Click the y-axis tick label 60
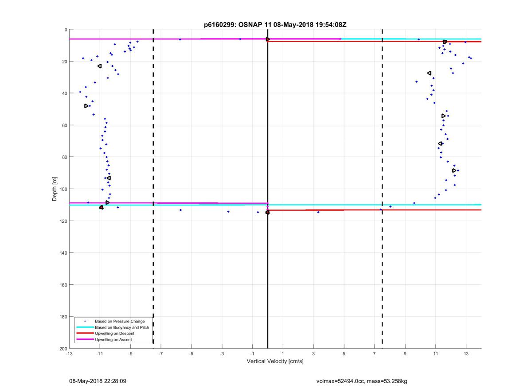This screenshot has width=532, height=392. [64, 125]
